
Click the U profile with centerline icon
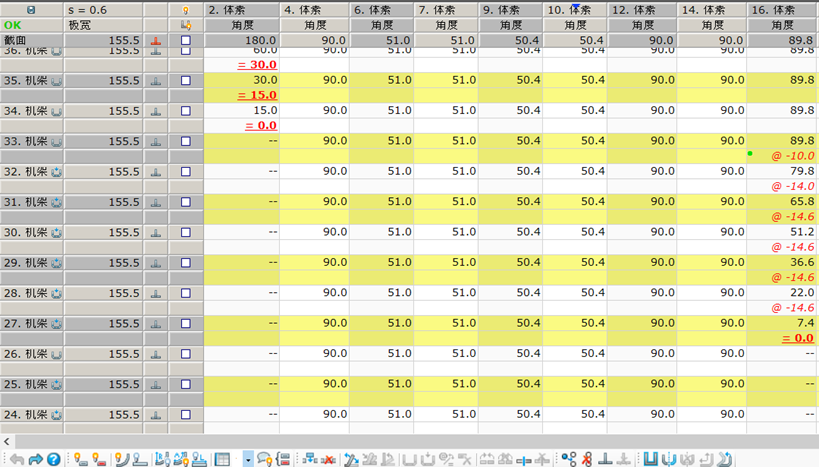669,459
